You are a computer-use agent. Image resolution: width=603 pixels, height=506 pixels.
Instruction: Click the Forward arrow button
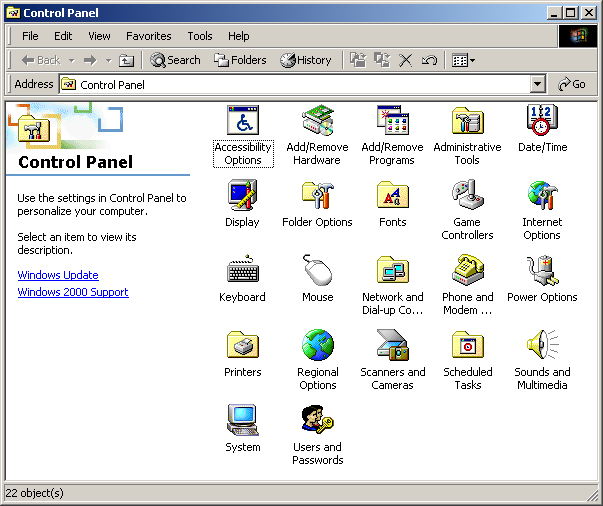[90, 60]
